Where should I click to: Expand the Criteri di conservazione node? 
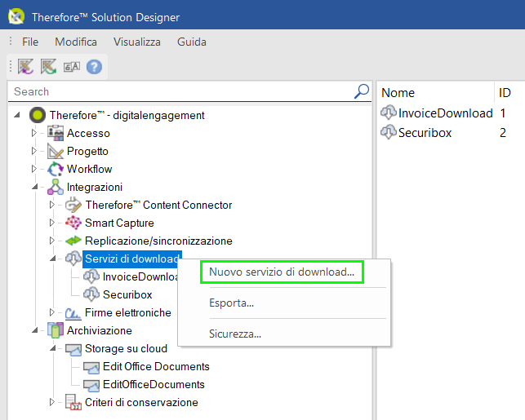[x=52, y=402]
